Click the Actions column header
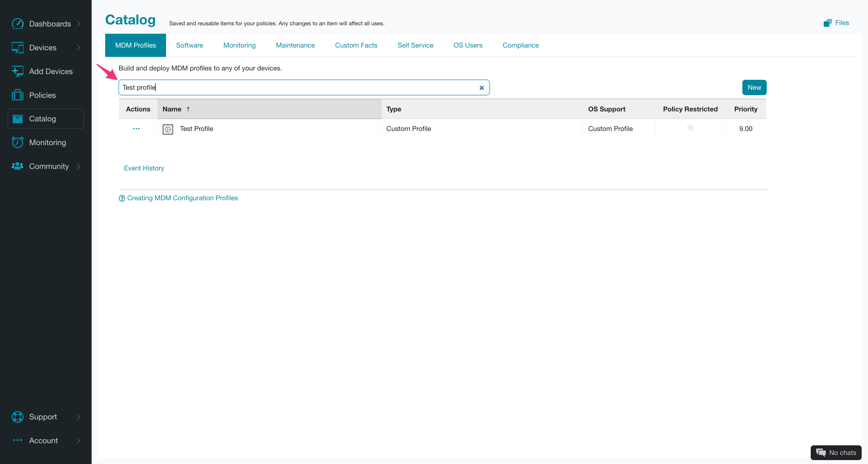The height and width of the screenshot is (464, 868). pyautogui.click(x=138, y=109)
